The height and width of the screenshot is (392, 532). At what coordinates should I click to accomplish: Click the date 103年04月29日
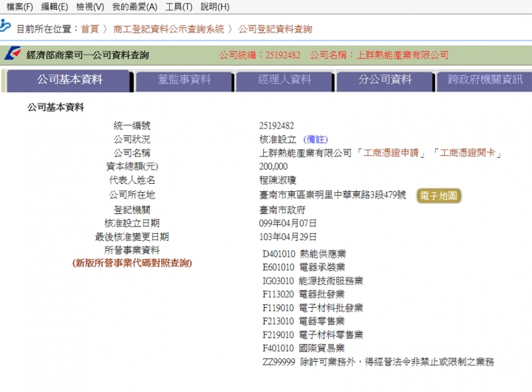coord(287,237)
